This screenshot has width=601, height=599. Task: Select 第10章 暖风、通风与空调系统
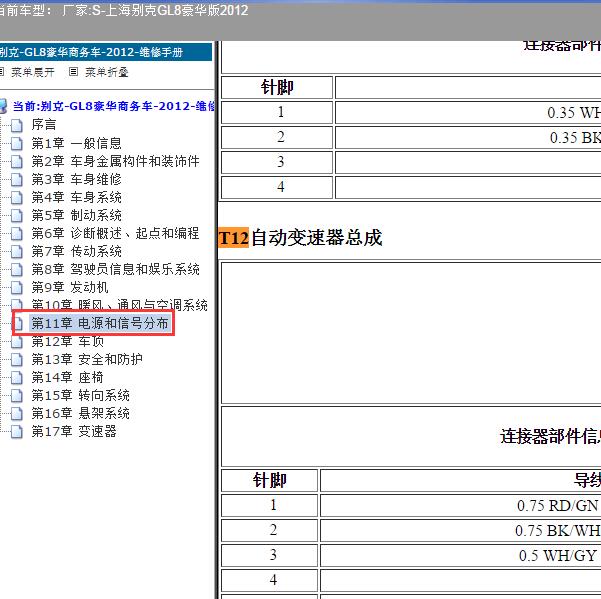tap(120, 305)
